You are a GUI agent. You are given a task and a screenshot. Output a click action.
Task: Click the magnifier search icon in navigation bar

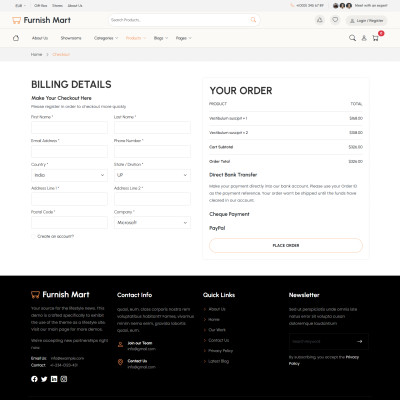coord(352,38)
